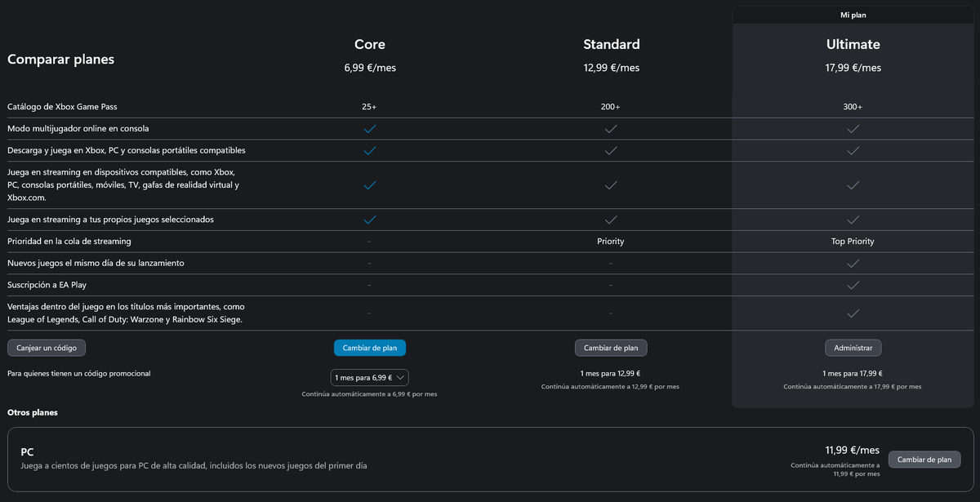Image resolution: width=980 pixels, height=502 pixels.
Task: Click 'Continúa automáticamente a 6,99 € por mes'
Action: coord(370,394)
